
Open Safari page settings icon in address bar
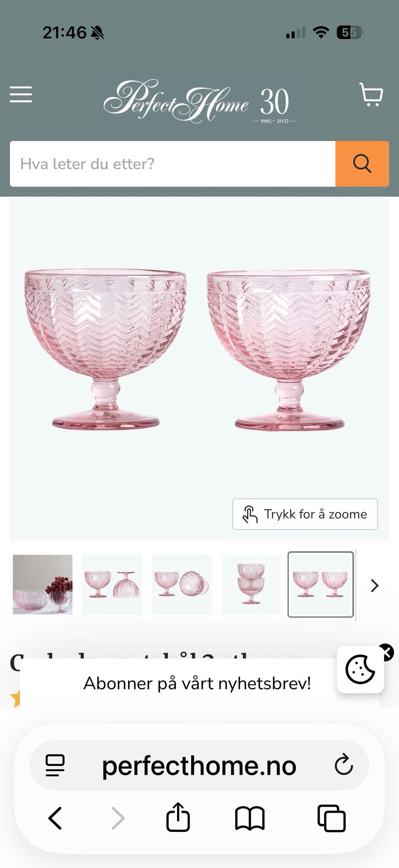point(55,765)
